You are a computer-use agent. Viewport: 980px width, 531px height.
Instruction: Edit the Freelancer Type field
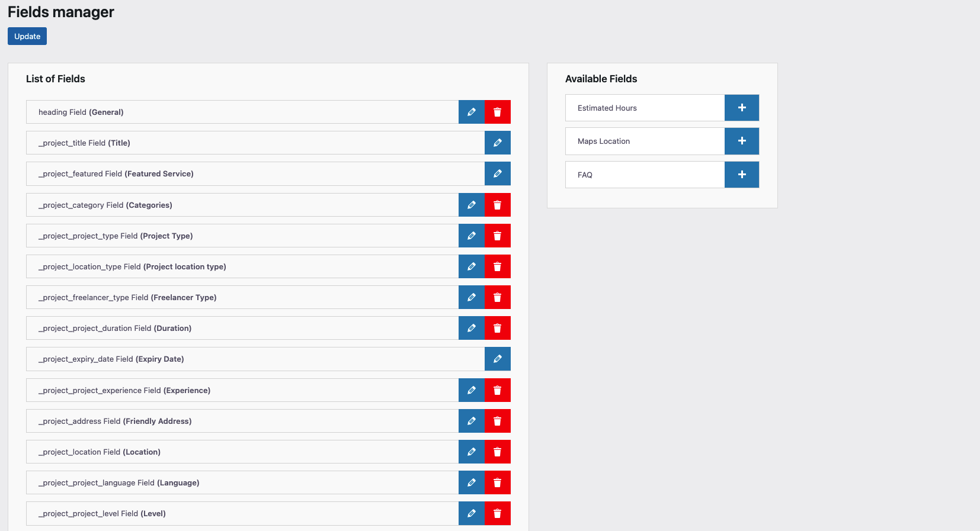pos(471,297)
